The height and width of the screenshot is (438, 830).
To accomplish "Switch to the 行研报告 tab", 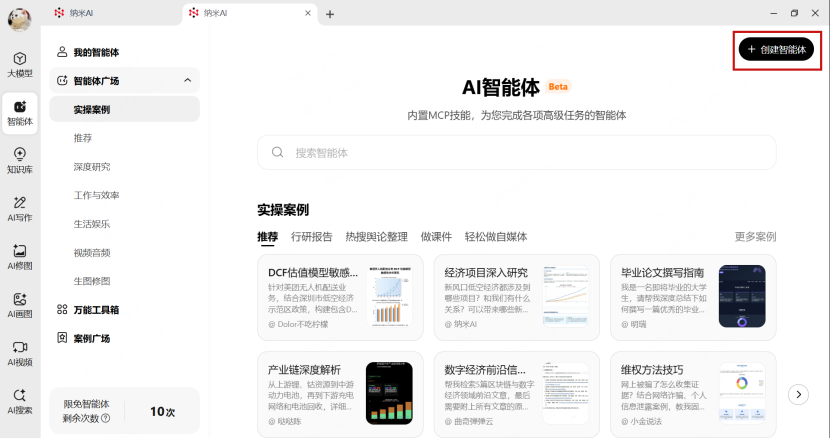I will coord(311,237).
